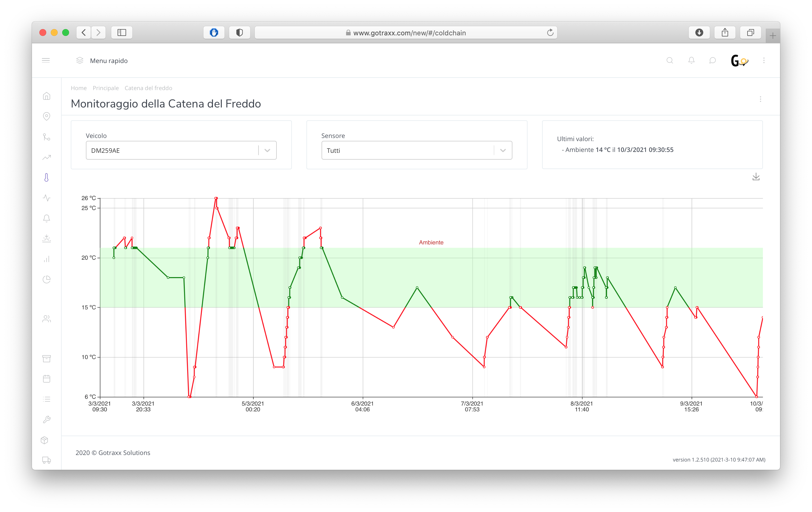Show all Safari tabs overview

[x=751, y=32]
